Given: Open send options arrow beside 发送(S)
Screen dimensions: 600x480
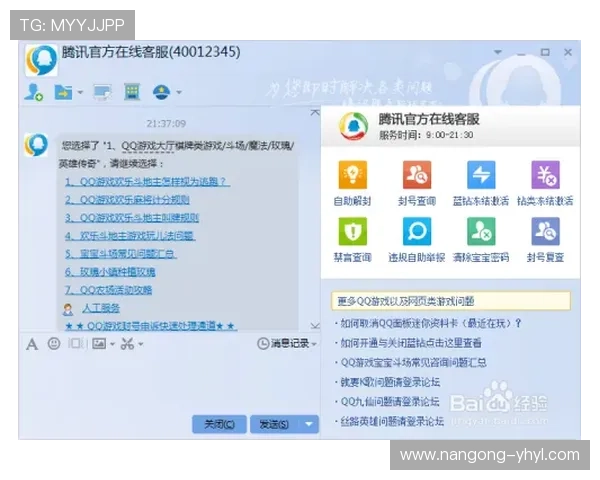Looking at the screenshot, I should pos(309,424).
